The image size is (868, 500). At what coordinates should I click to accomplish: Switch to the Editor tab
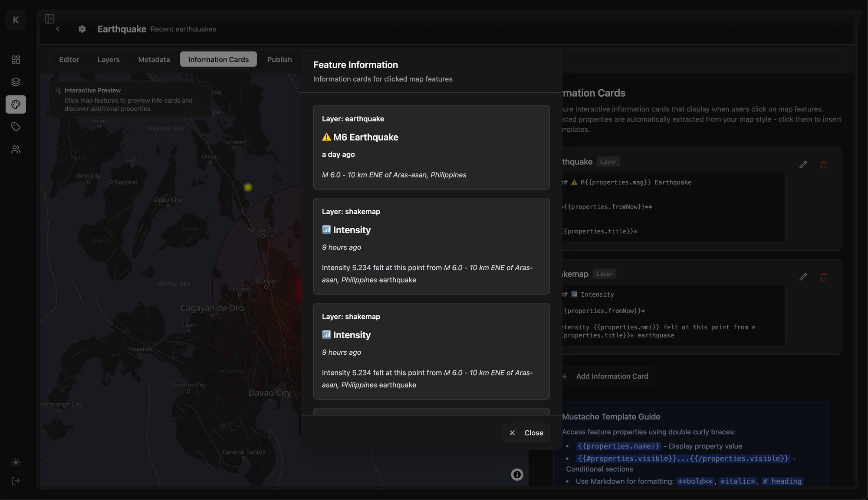point(69,59)
